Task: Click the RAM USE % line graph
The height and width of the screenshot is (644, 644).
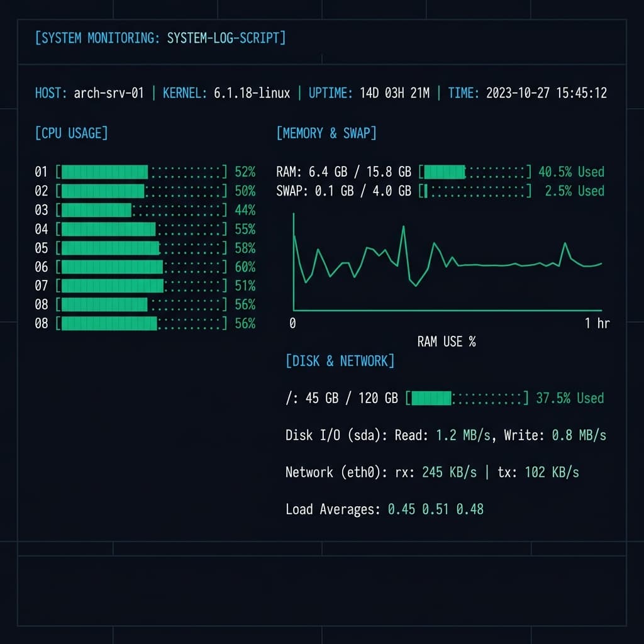Action: point(447,262)
